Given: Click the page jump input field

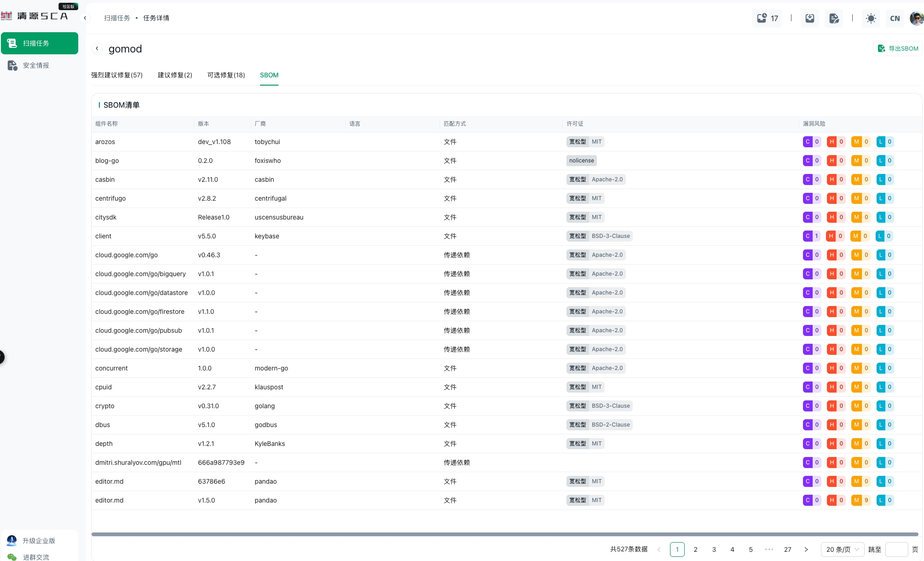Looking at the screenshot, I should [896, 549].
